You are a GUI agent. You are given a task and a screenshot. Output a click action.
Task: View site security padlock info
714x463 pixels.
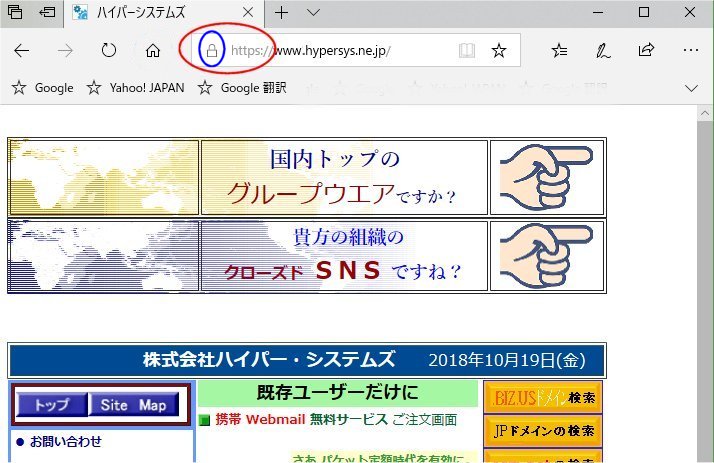[211, 50]
